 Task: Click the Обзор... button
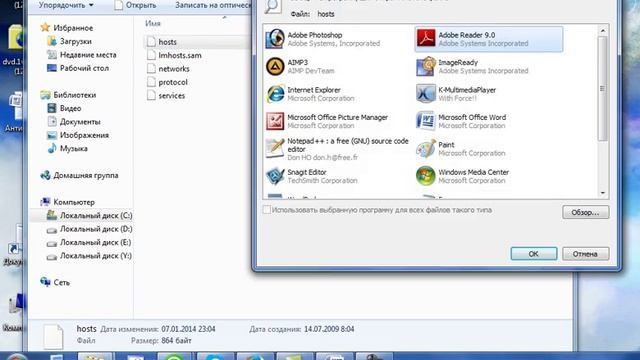[x=585, y=212]
